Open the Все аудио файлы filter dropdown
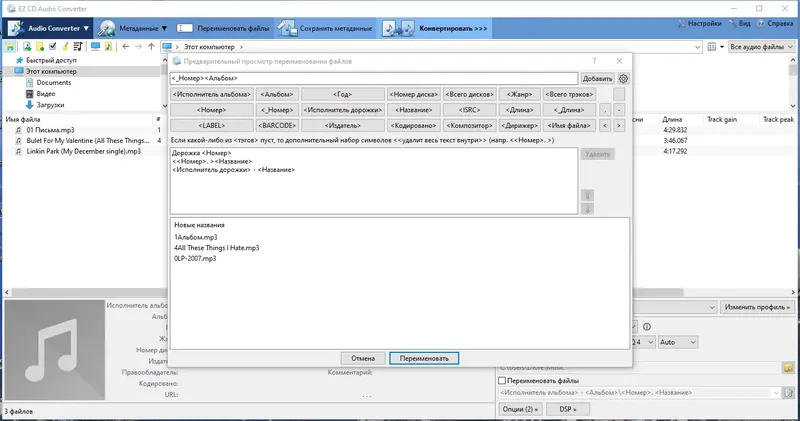 pos(761,47)
